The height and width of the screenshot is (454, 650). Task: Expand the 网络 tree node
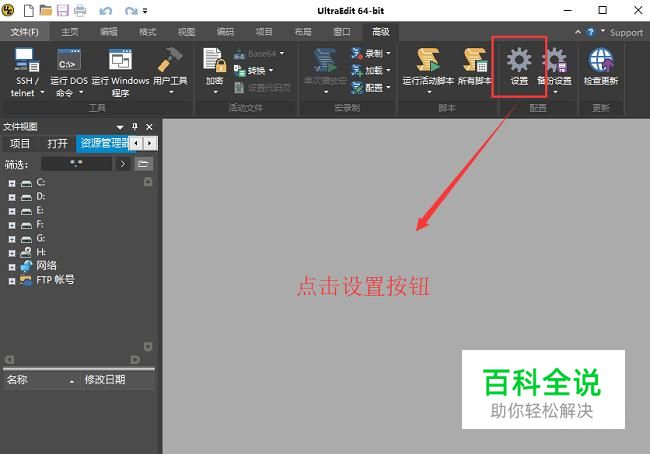[12, 267]
